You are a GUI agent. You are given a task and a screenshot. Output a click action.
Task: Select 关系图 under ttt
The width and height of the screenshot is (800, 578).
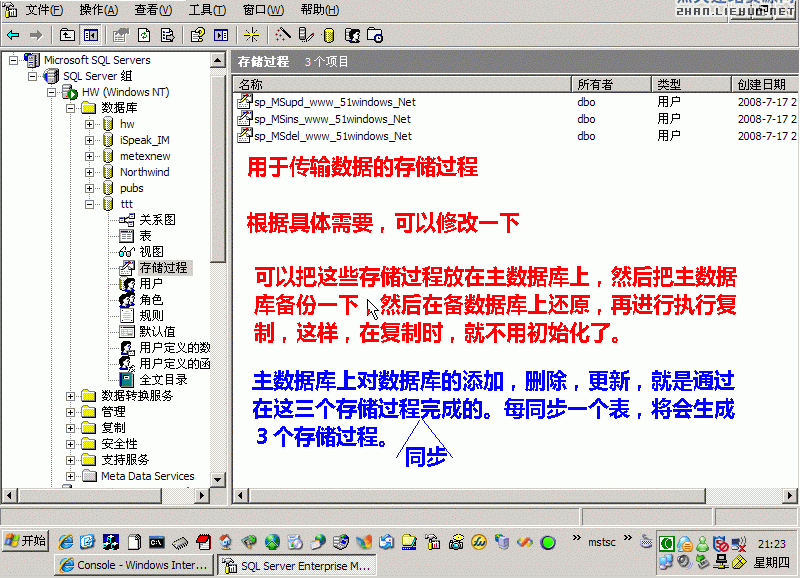click(157, 220)
